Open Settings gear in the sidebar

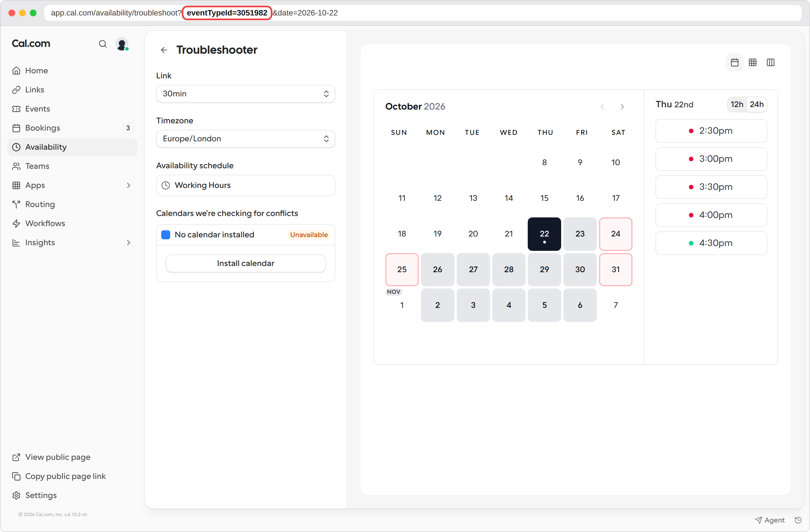16,495
